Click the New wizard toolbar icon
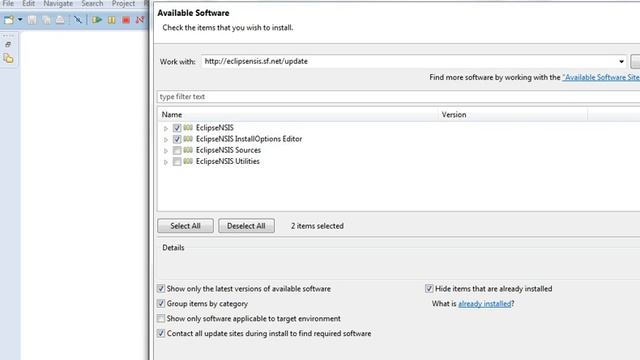This screenshot has width=640, height=360. [x=9, y=20]
